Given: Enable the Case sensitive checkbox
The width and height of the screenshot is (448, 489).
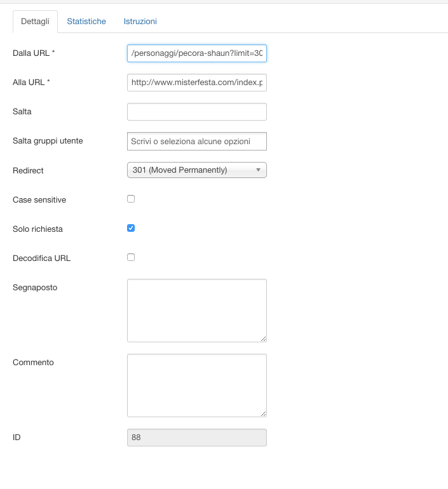Looking at the screenshot, I should pos(131,199).
